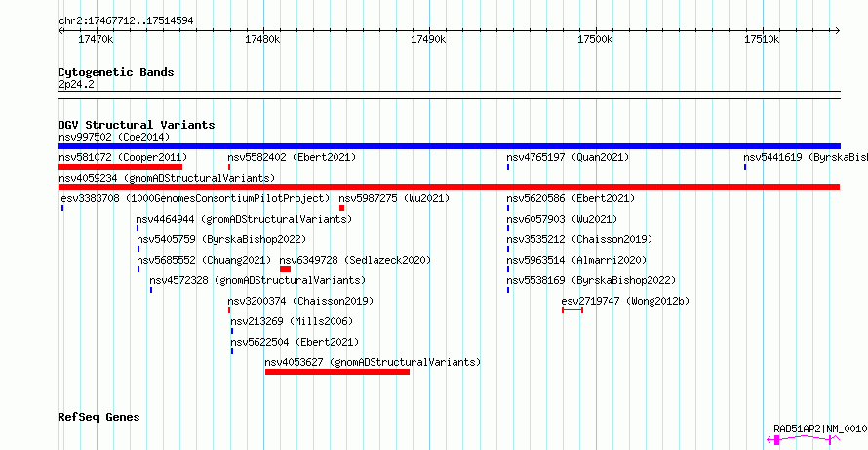
Task: Select nsv5538169 (ByrskaBishop2022) label
Action: tap(591, 280)
